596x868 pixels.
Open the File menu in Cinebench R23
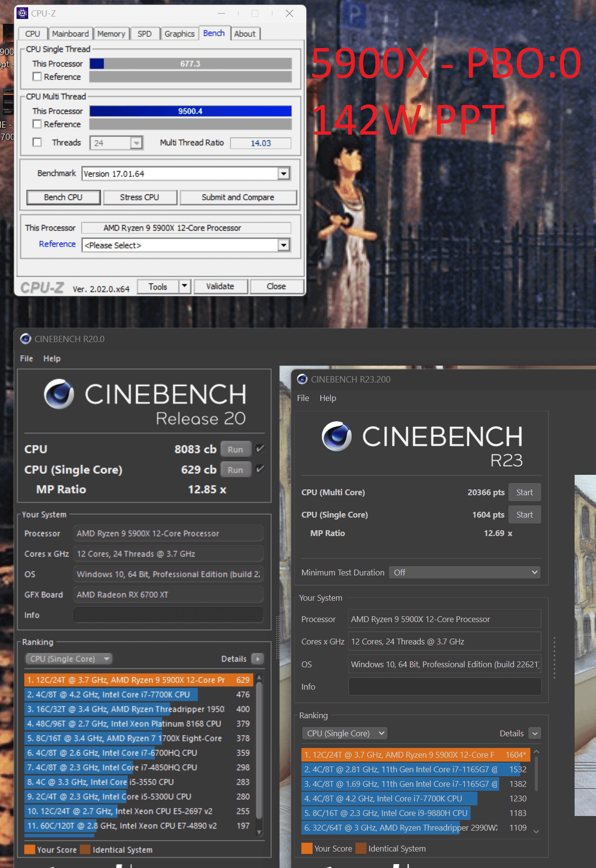pyautogui.click(x=303, y=398)
